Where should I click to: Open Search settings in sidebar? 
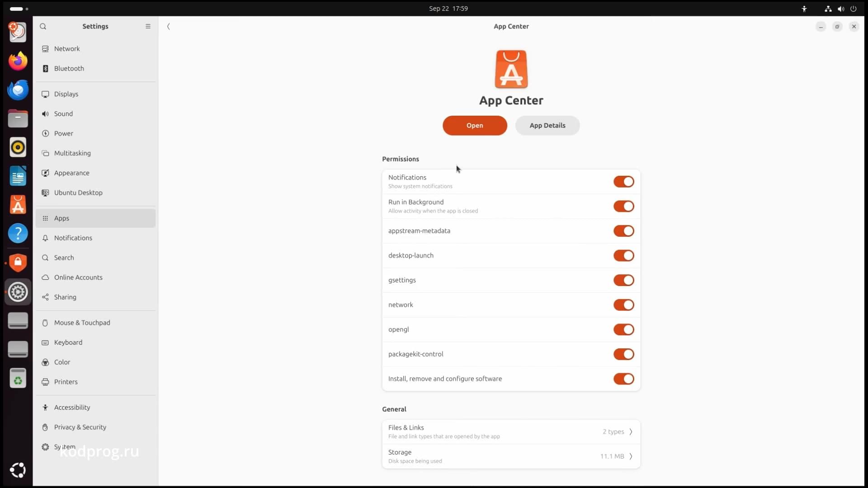tap(95, 258)
